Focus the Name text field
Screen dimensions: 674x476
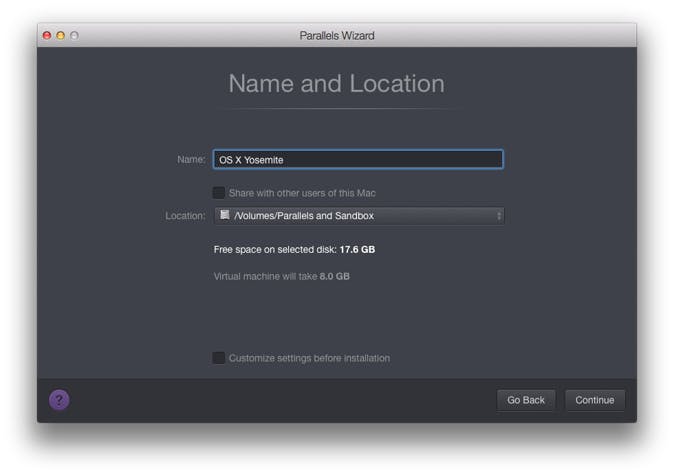click(358, 160)
